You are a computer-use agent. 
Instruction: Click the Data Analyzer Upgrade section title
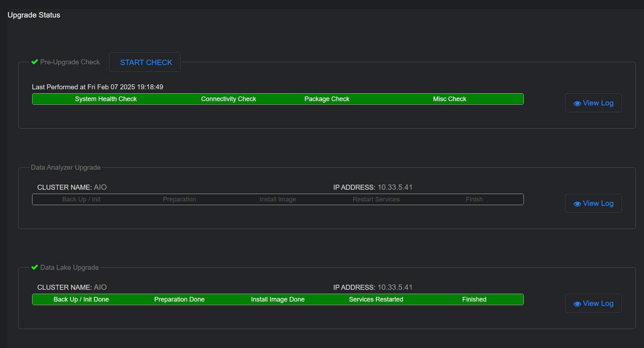click(66, 168)
